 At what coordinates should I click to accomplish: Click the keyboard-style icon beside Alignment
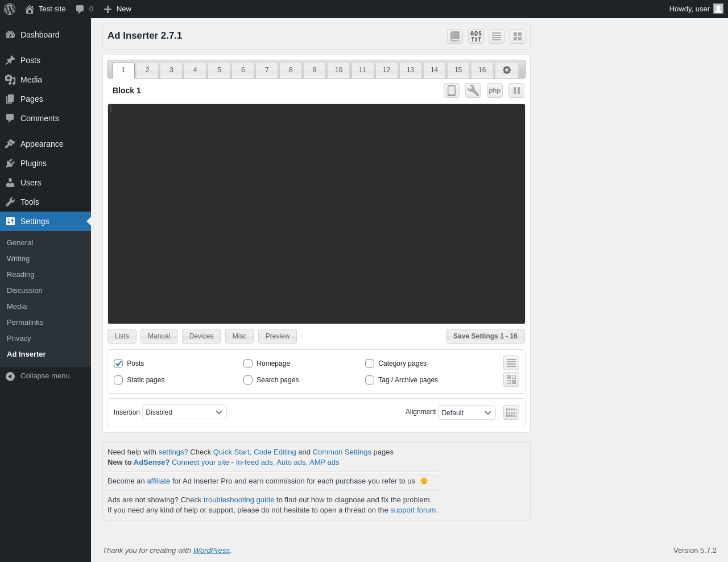(x=511, y=412)
